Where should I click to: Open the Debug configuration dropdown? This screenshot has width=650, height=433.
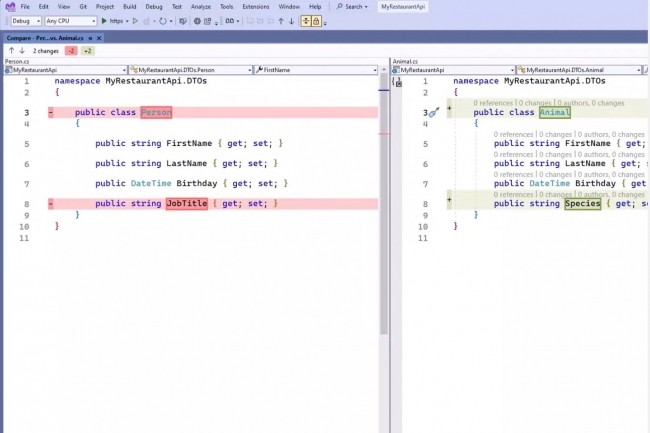(x=26, y=20)
